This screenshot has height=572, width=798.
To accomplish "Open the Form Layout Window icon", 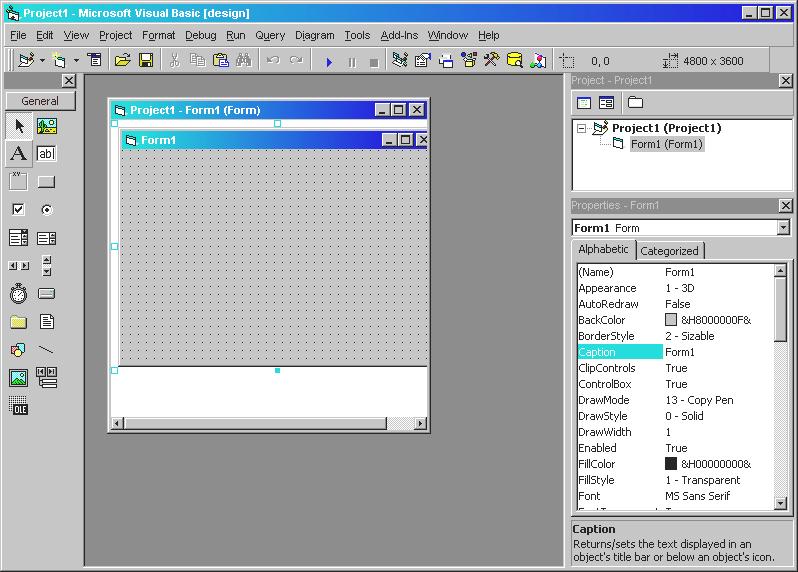I will pyautogui.click(x=446, y=61).
